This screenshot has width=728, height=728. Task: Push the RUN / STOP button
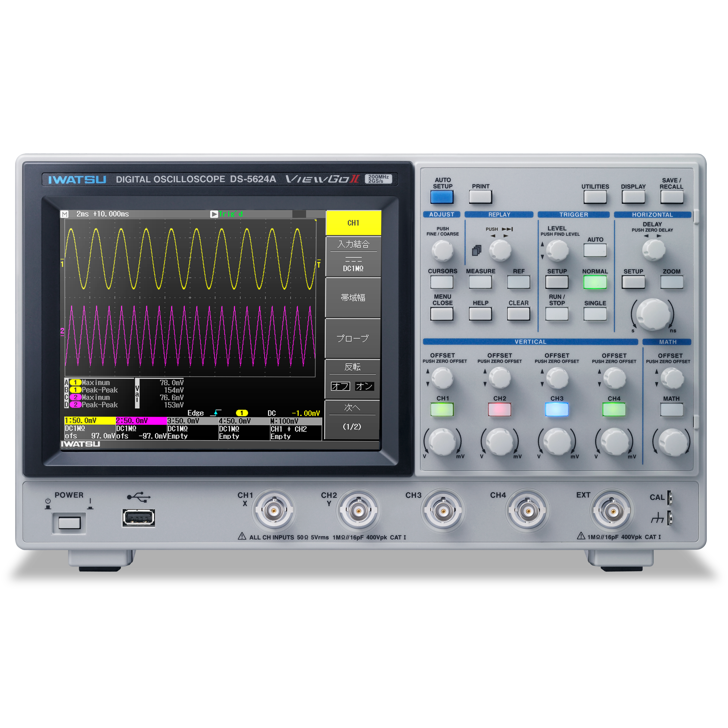(557, 314)
